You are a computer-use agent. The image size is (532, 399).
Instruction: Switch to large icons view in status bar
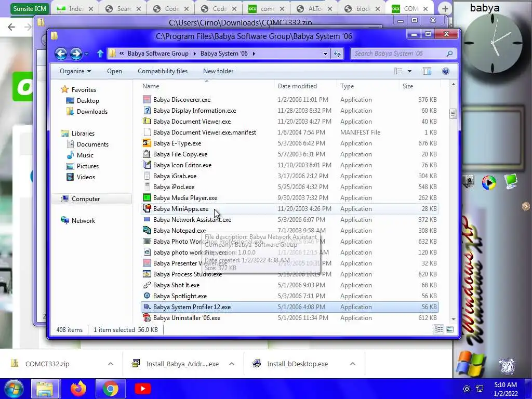[x=450, y=329]
